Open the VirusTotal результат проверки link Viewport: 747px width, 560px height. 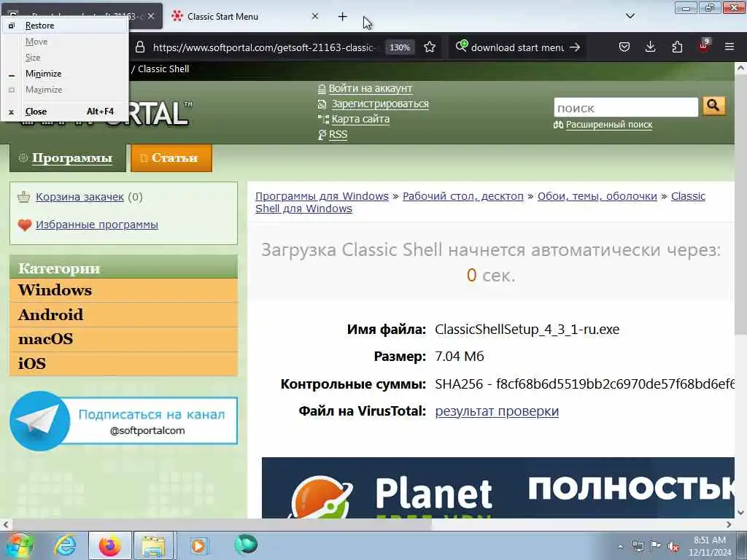pyautogui.click(x=497, y=411)
